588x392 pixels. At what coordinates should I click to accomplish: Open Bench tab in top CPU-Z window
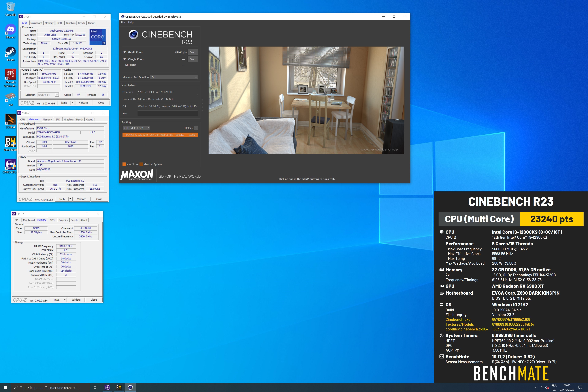tap(81, 23)
